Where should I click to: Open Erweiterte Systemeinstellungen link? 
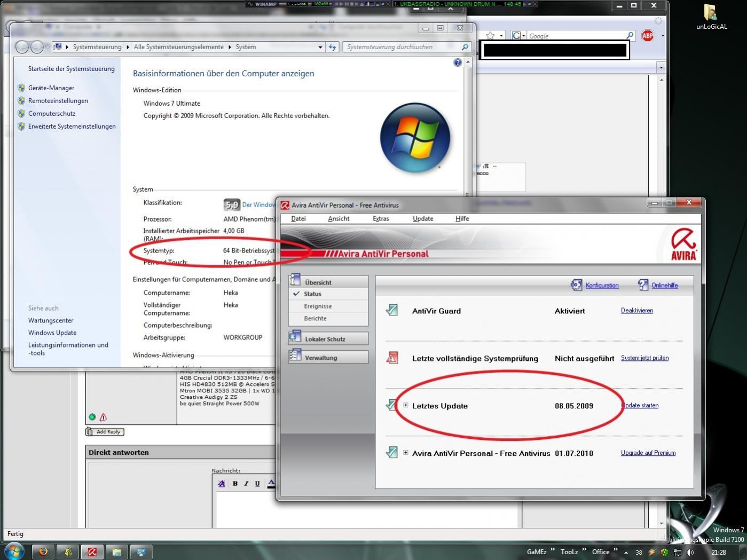tap(72, 127)
